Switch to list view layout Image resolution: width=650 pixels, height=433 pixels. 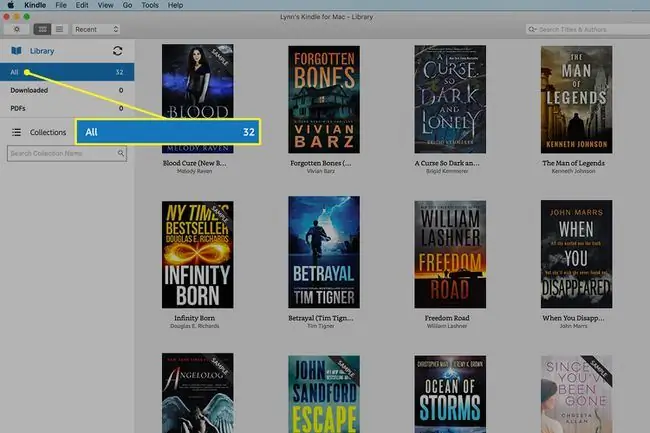tap(60, 29)
